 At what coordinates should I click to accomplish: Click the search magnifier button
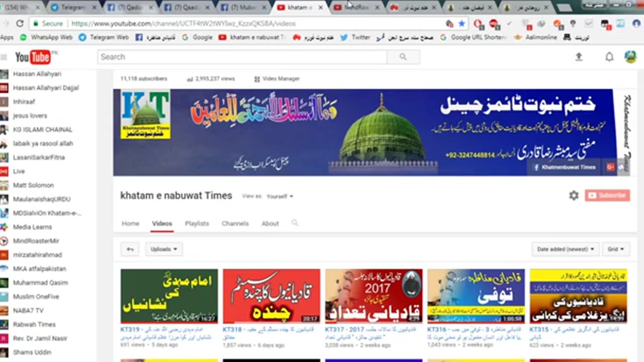pyautogui.click(x=403, y=57)
